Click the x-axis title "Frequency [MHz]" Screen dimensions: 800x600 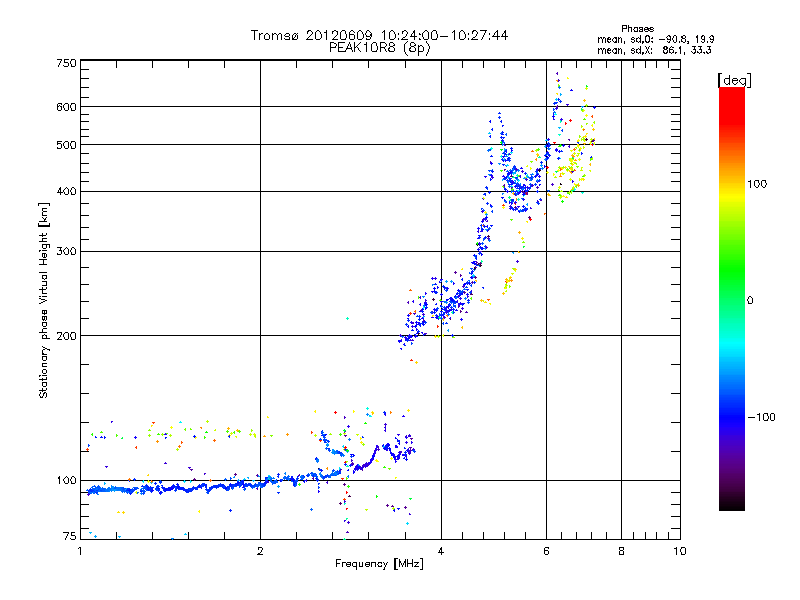coord(379,564)
